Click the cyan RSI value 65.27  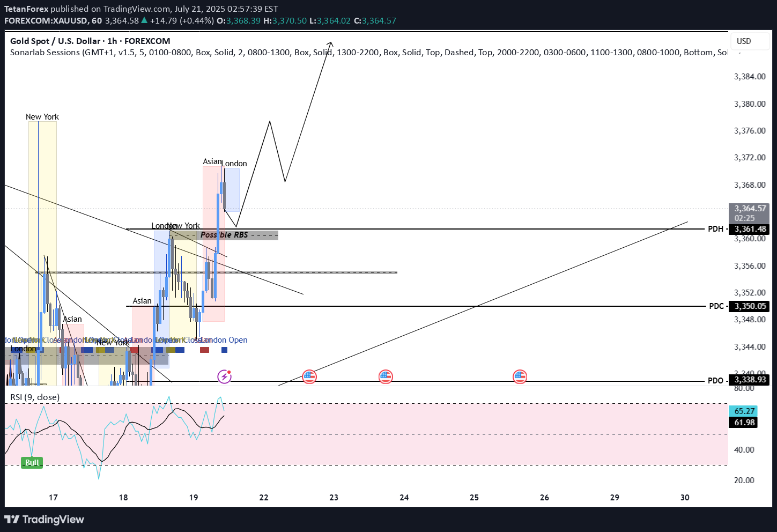744,411
